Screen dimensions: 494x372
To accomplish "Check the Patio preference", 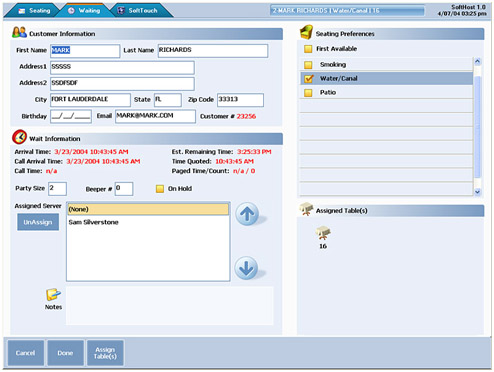I will pos(308,93).
